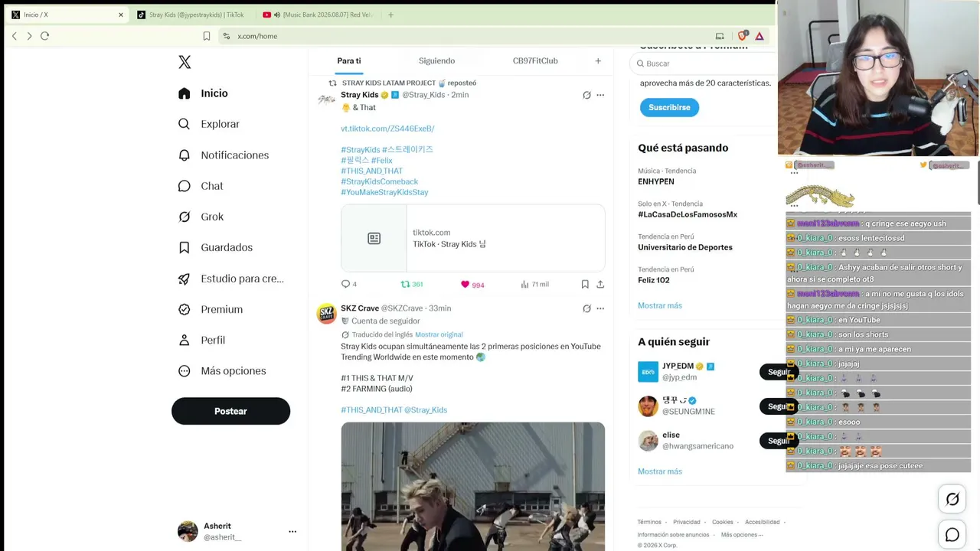Open the floating Grok button

(952, 499)
